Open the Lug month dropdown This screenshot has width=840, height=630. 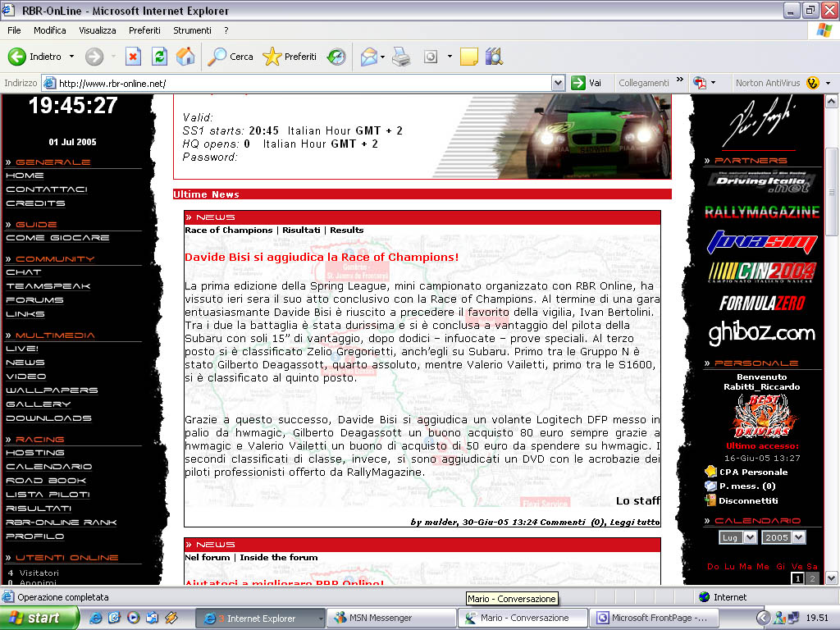751,537
